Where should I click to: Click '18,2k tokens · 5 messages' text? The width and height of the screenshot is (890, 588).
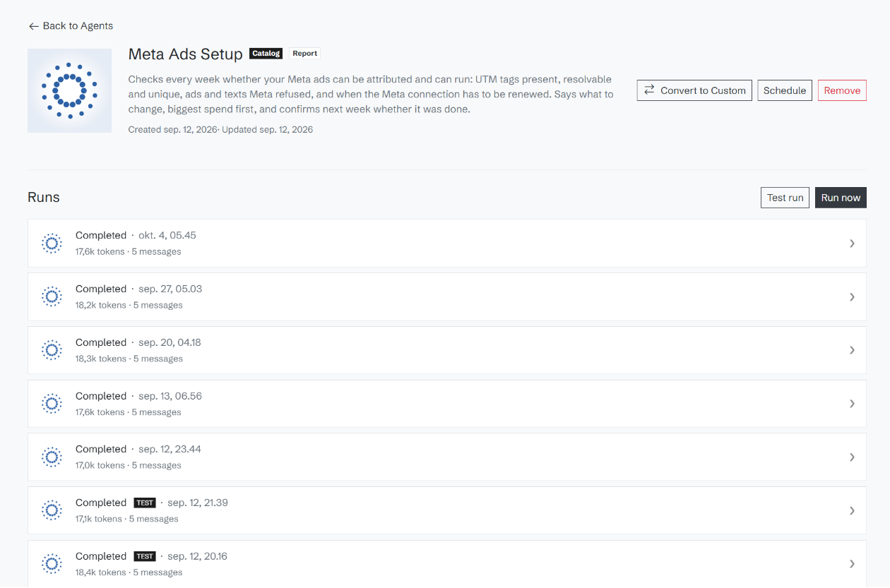click(x=129, y=306)
